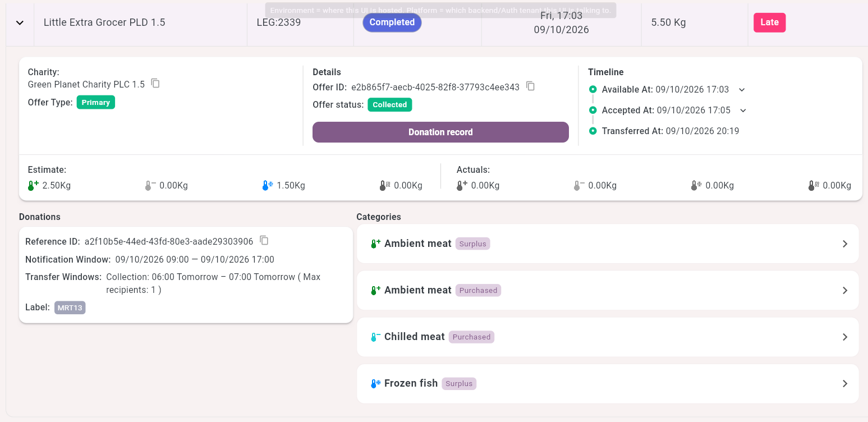Click the Little Extra Grocer PLD 1.5 name
Image resolution: width=868 pixels, height=422 pixels.
click(104, 23)
